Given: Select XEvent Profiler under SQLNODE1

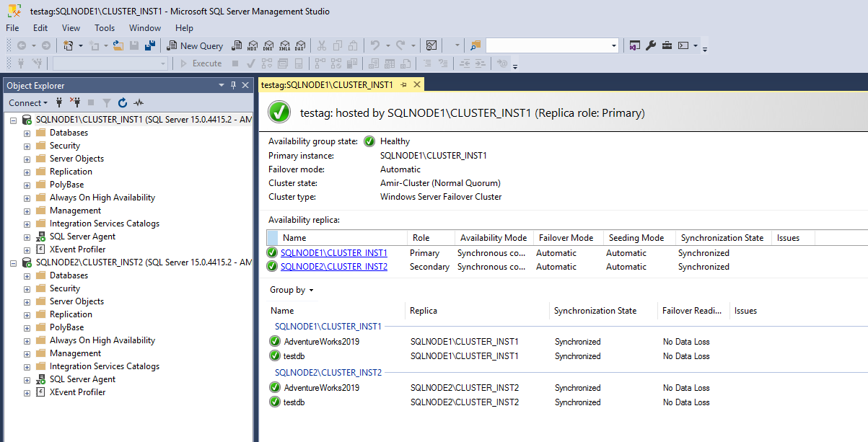Looking at the screenshot, I should tap(77, 249).
